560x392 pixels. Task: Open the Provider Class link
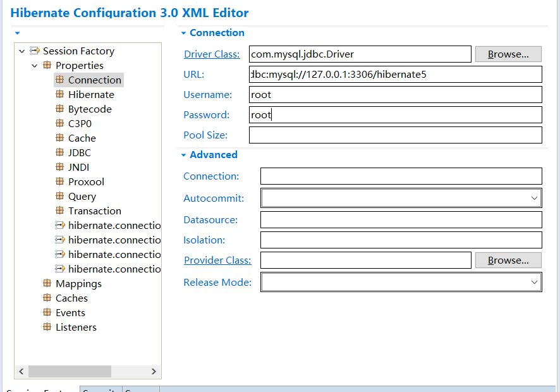(217, 260)
